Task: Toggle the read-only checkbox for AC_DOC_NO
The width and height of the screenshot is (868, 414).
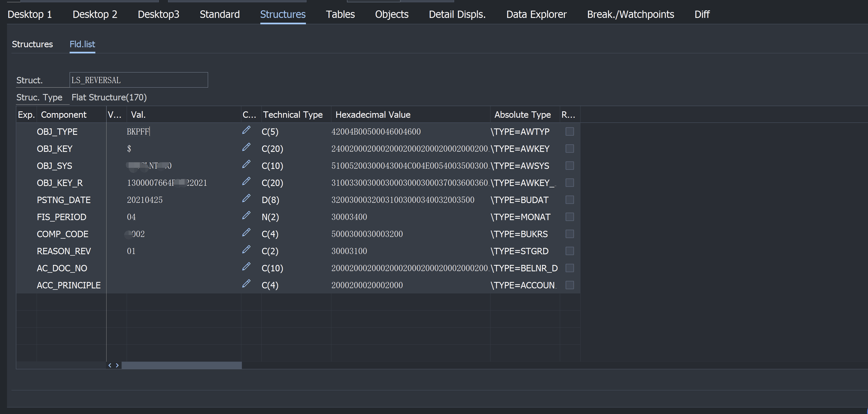Action: click(570, 268)
